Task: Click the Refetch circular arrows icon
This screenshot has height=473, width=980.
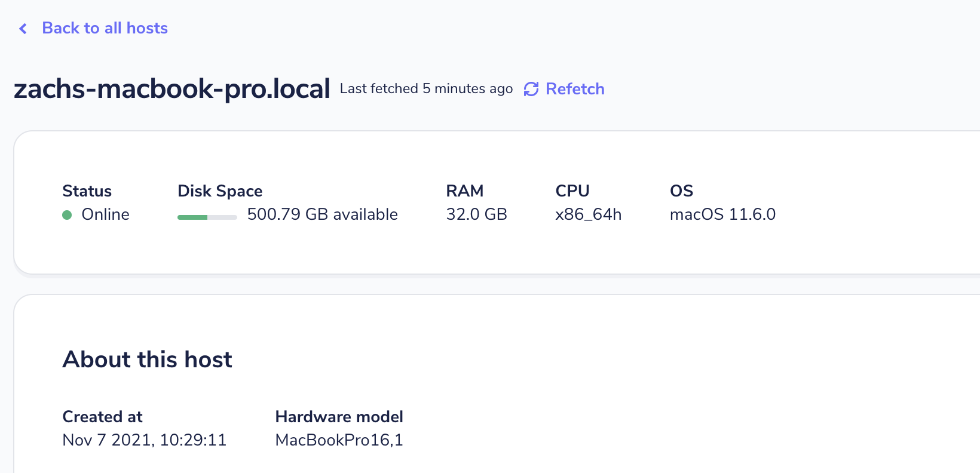Action: [x=531, y=89]
